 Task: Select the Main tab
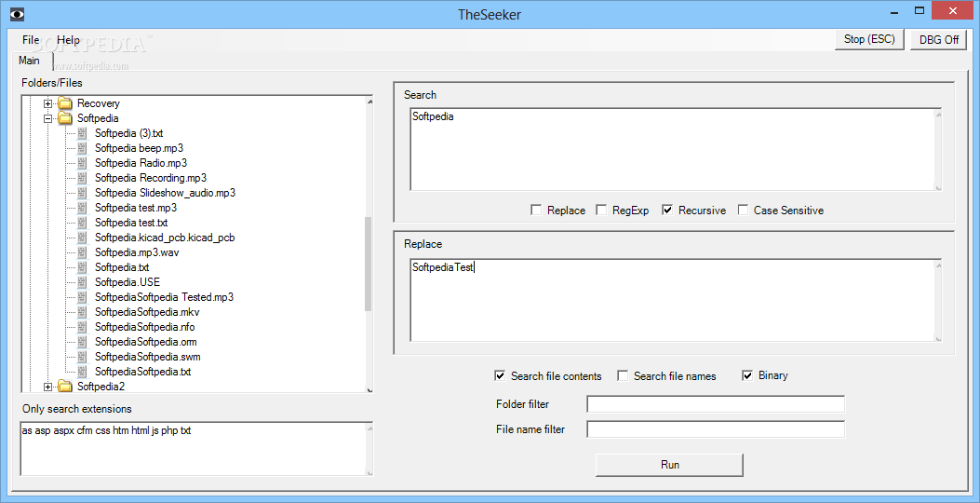click(x=30, y=61)
